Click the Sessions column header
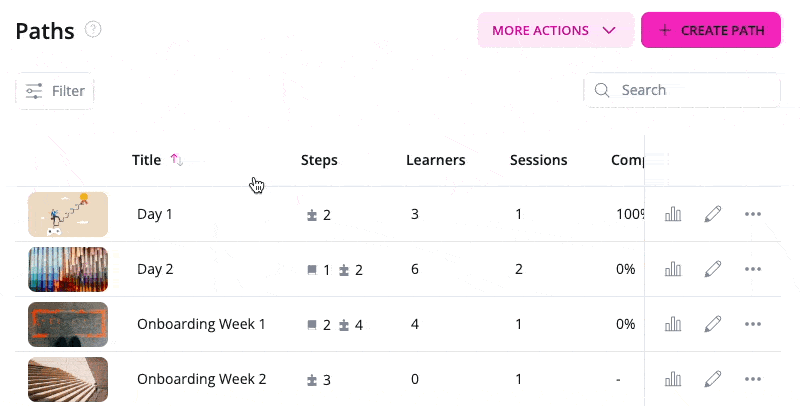800x406 pixels. click(x=538, y=160)
